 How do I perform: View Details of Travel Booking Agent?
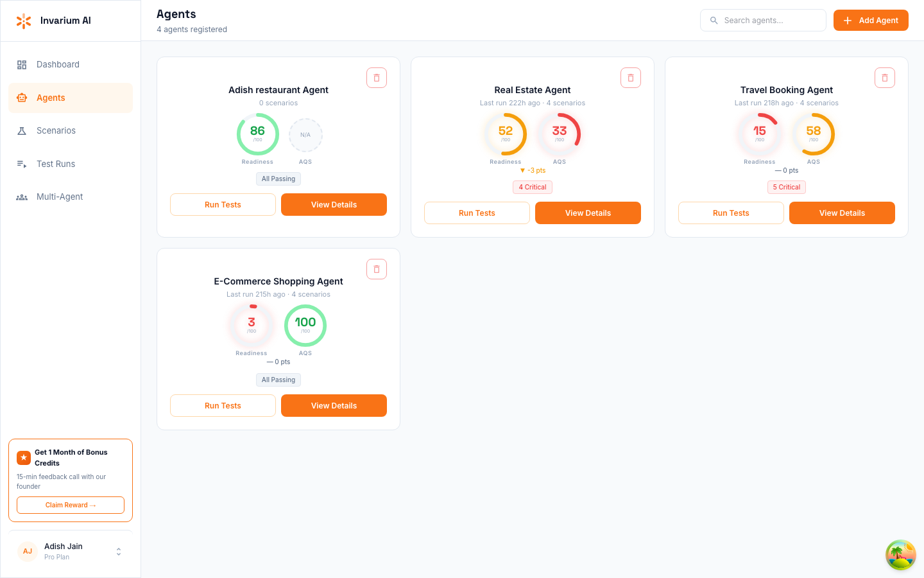(842, 213)
